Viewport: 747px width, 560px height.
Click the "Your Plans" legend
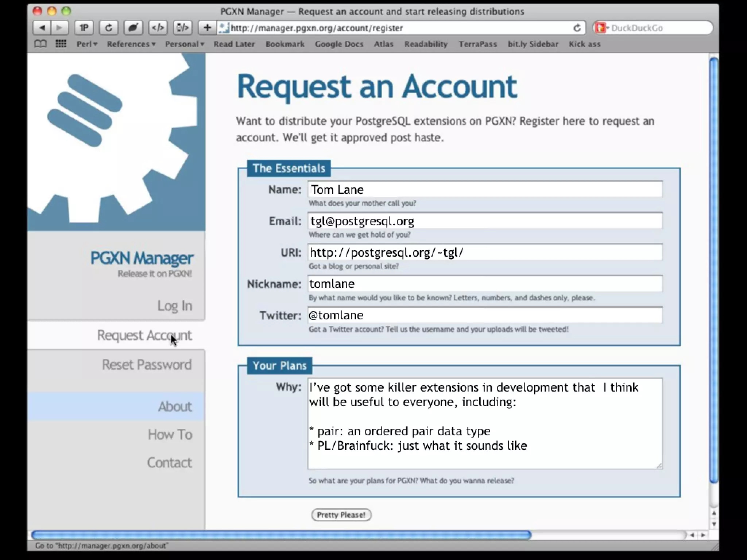279,366
